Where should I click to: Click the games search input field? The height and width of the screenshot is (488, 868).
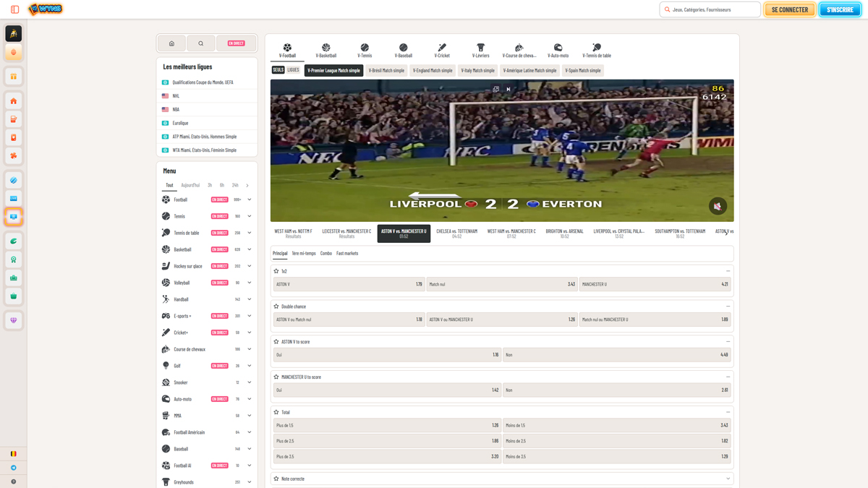tap(712, 10)
